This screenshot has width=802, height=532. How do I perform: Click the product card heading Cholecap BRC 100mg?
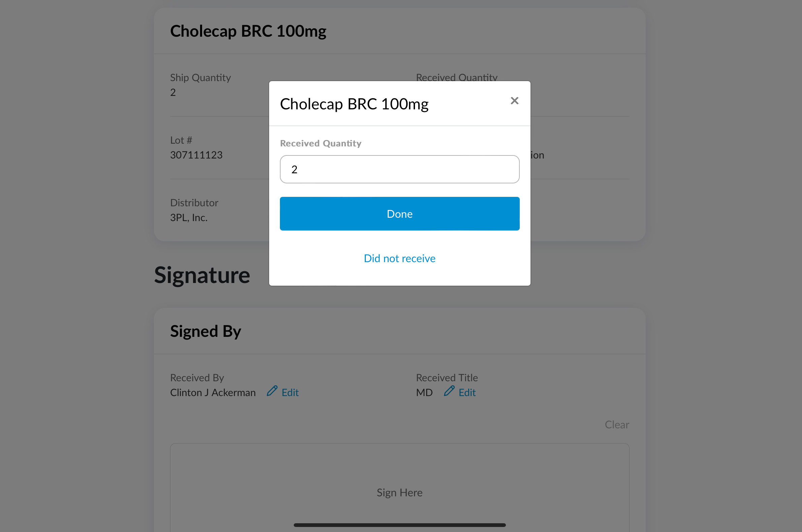tap(248, 31)
